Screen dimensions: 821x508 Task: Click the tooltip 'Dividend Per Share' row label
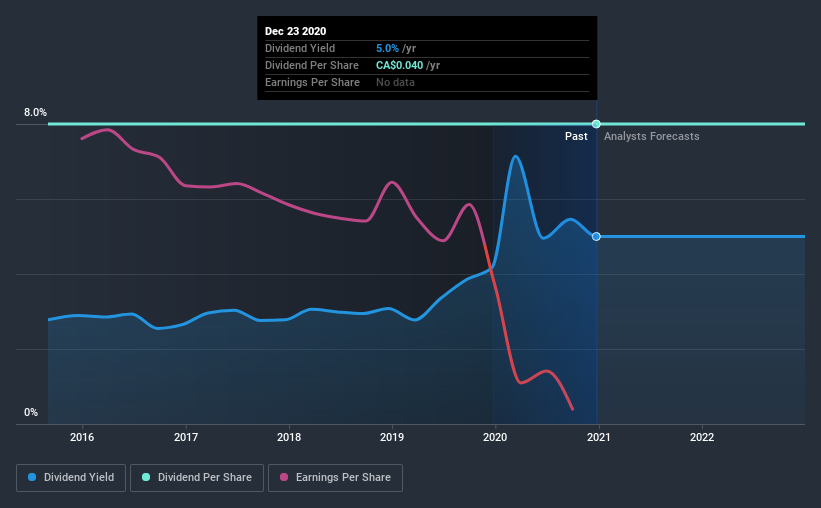pos(312,65)
